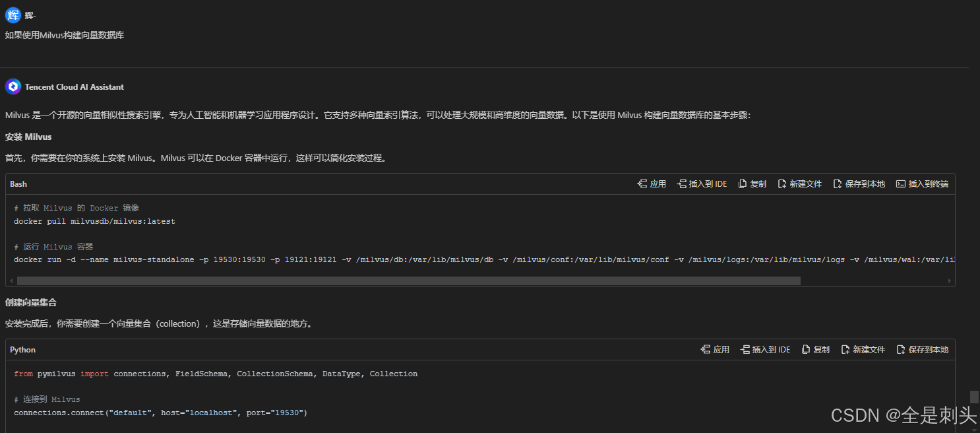Click the 'docker pull milvusdb/milvus:latest' line
Screen dimensions: 980x433
coord(95,222)
